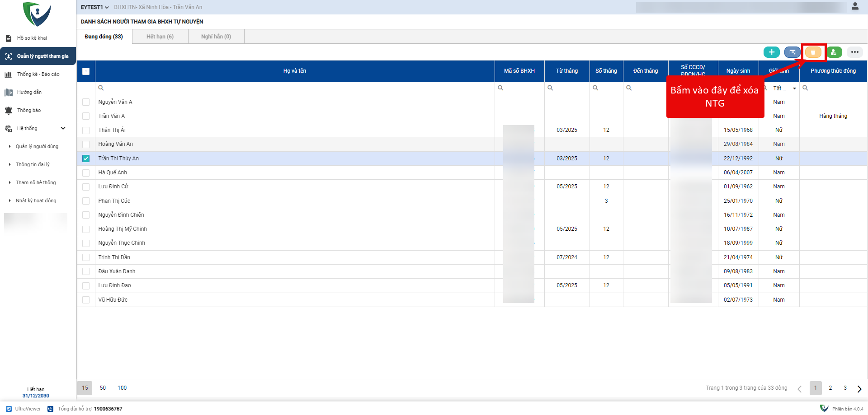Tick the checkbox for Nguyễn Văn A
The height and width of the screenshot is (415, 868).
[x=86, y=102]
